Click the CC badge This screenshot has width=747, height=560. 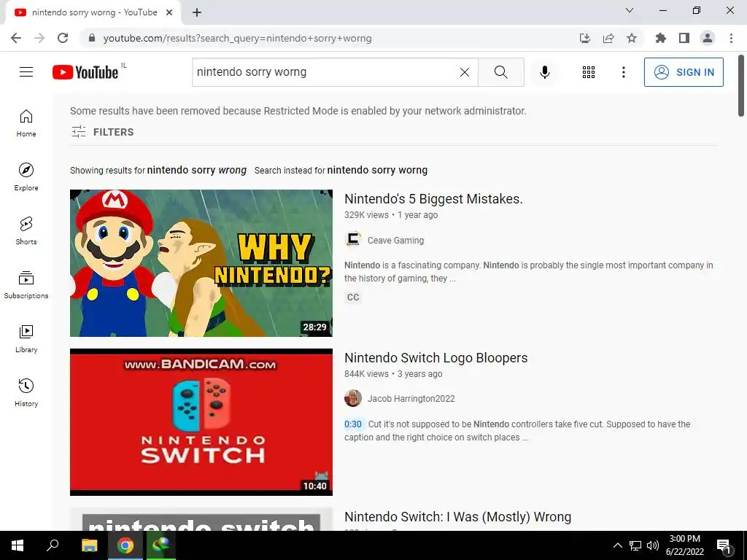353,297
